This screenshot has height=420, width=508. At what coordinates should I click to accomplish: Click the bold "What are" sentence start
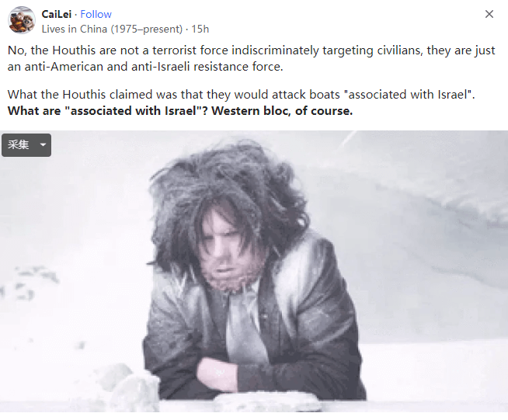tap(34, 111)
